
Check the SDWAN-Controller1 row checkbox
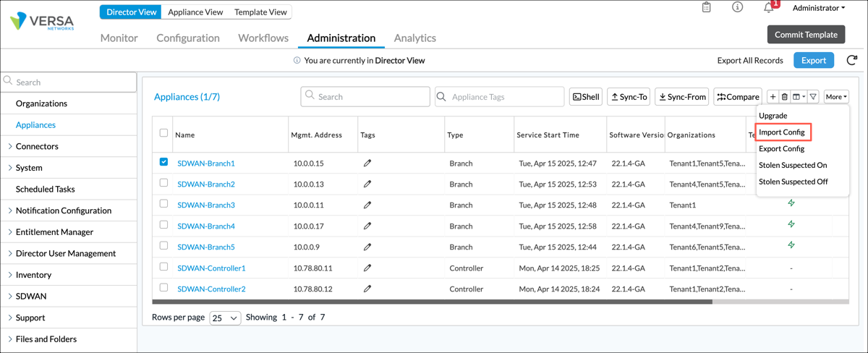pos(163,268)
